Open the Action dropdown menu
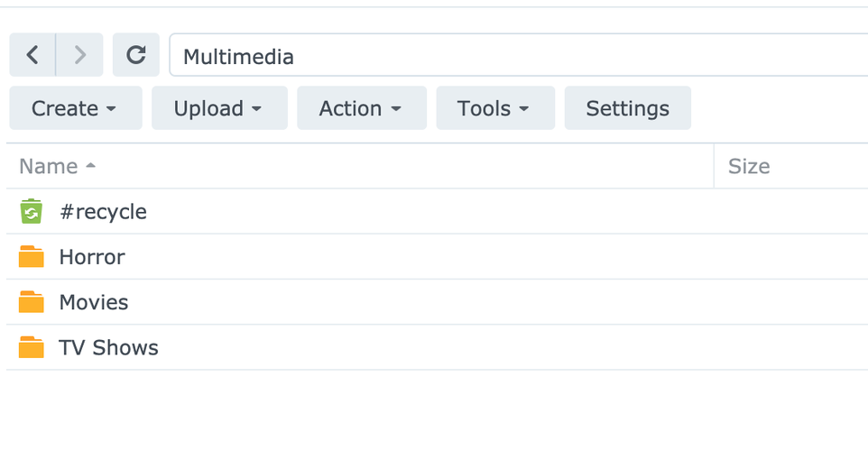The height and width of the screenshot is (469, 868). tap(361, 108)
